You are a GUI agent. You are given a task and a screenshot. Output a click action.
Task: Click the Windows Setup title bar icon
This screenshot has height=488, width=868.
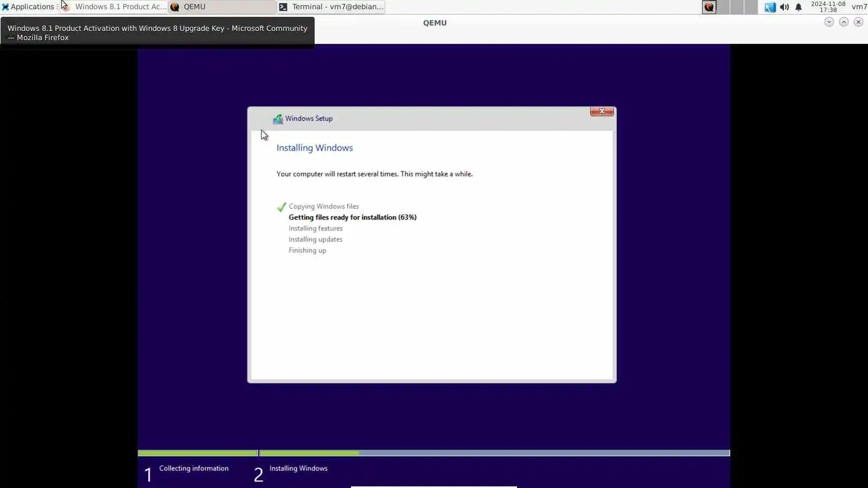(278, 119)
